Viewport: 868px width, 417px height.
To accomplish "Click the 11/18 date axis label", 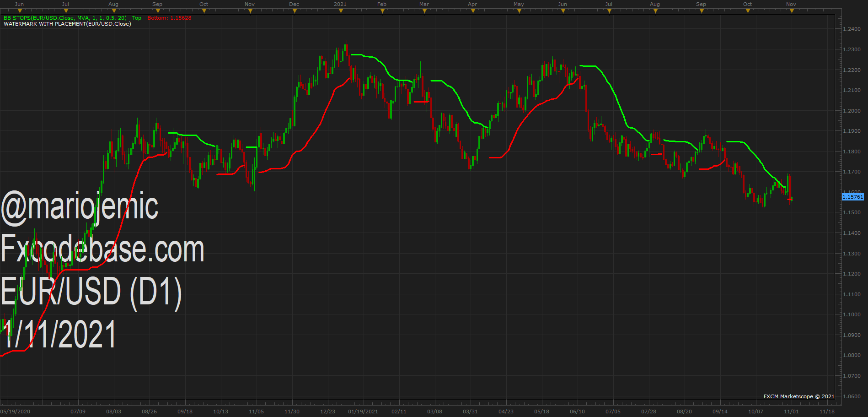I will (x=827, y=412).
